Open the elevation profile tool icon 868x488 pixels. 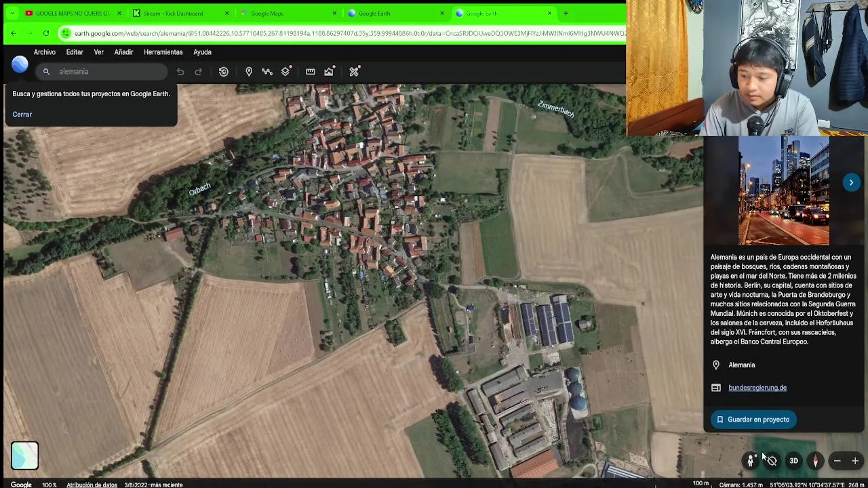[x=329, y=72]
